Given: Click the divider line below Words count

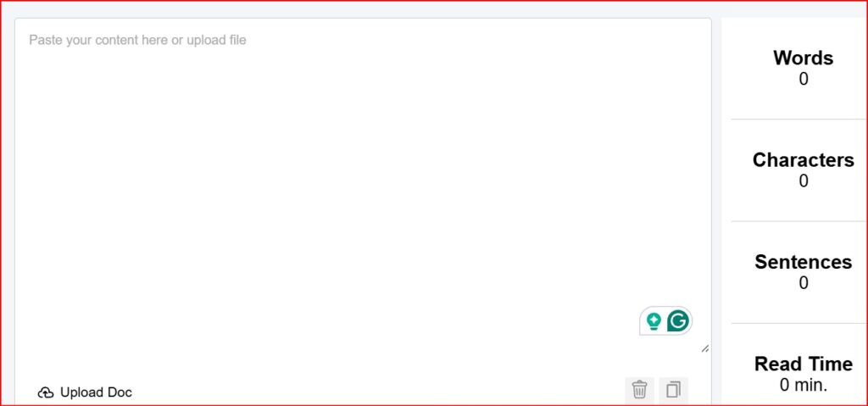Looking at the screenshot, I should [x=799, y=119].
